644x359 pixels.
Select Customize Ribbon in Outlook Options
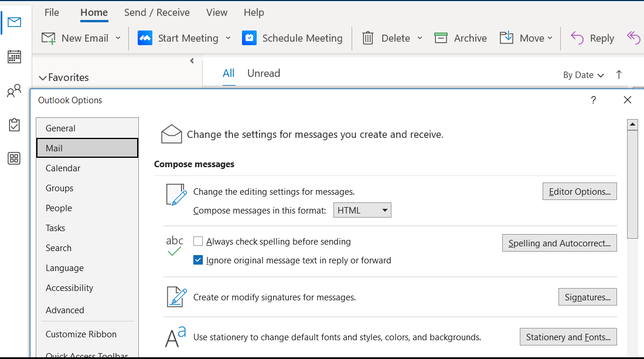coord(87,334)
